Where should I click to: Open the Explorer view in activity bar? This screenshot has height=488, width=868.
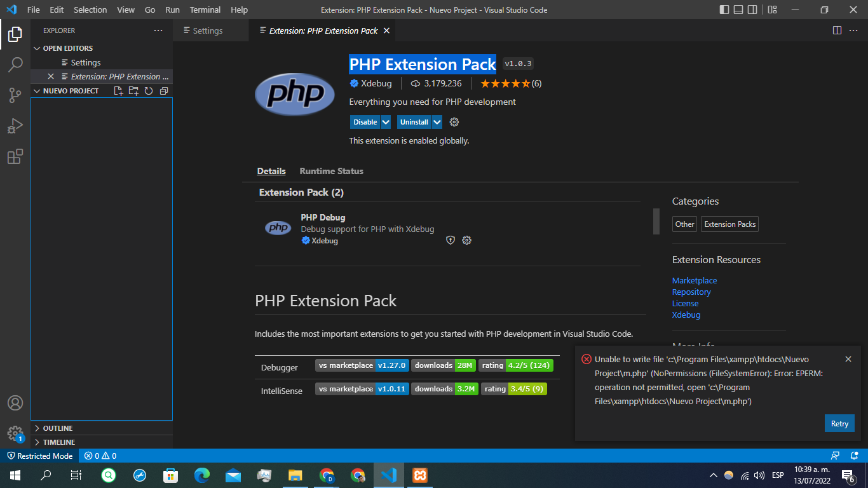15,34
